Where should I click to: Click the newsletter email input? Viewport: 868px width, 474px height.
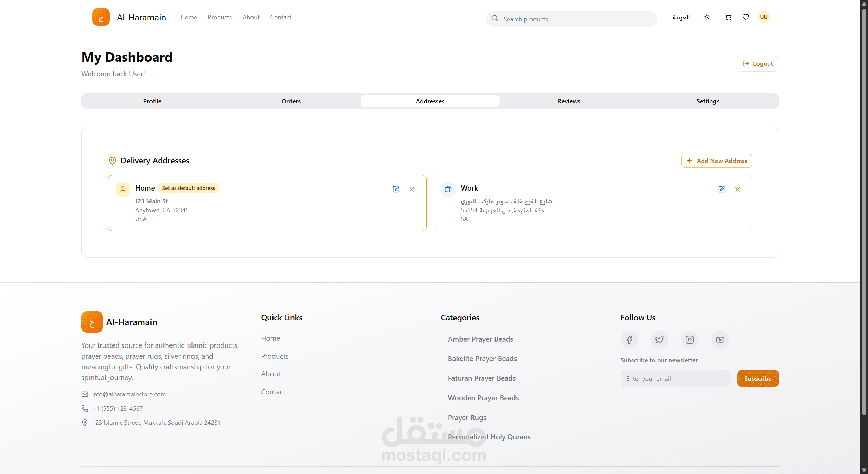point(674,378)
